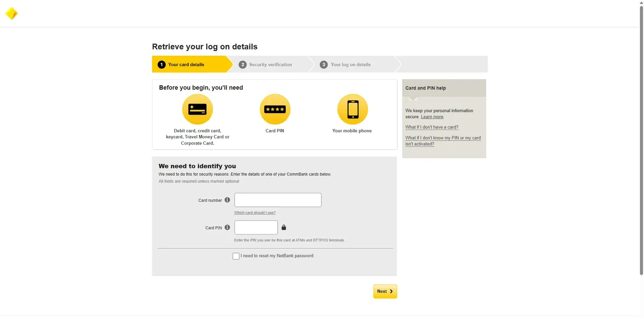
Task: Focus the Card number input field
Action: [x=278, y=200]
